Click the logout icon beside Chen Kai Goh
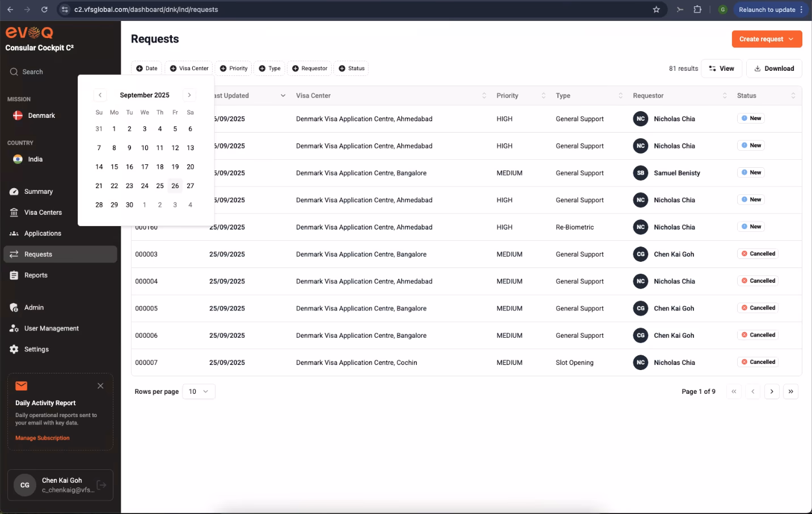The image size is (812, 514). (102, 485)
